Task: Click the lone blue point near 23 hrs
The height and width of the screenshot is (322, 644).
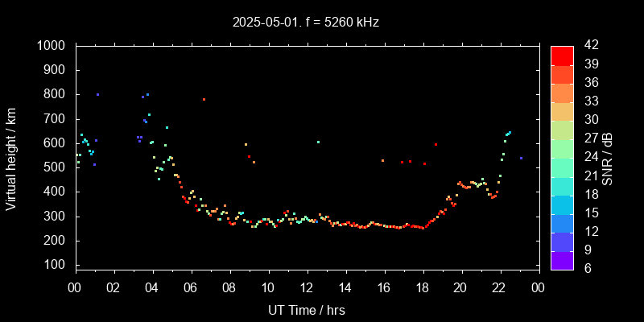Action: point(521,158)
